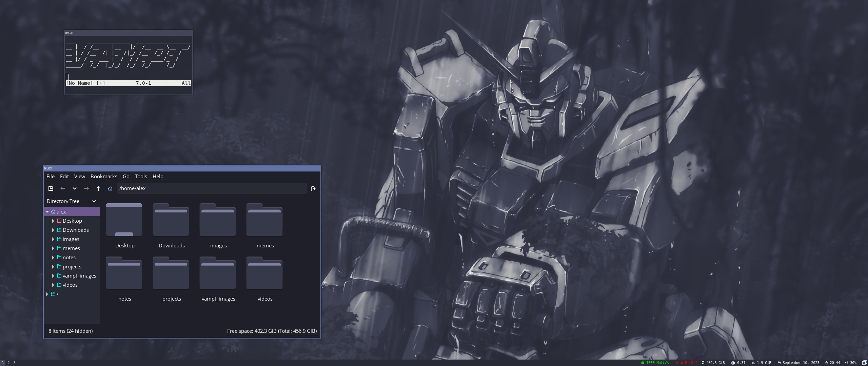
Task: Select notes label in directory tree
Action: click(69, 258)
